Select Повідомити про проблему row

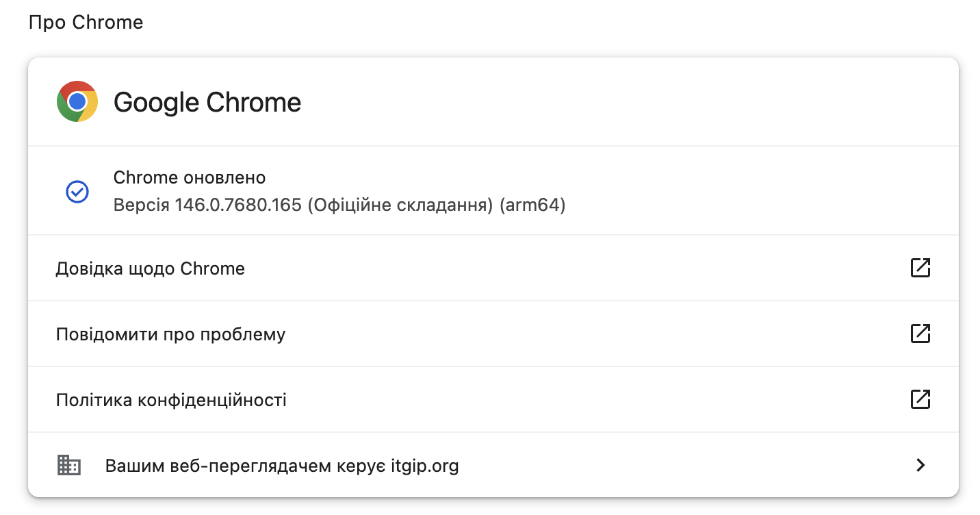pyautogui.click(x=170, y=334)
